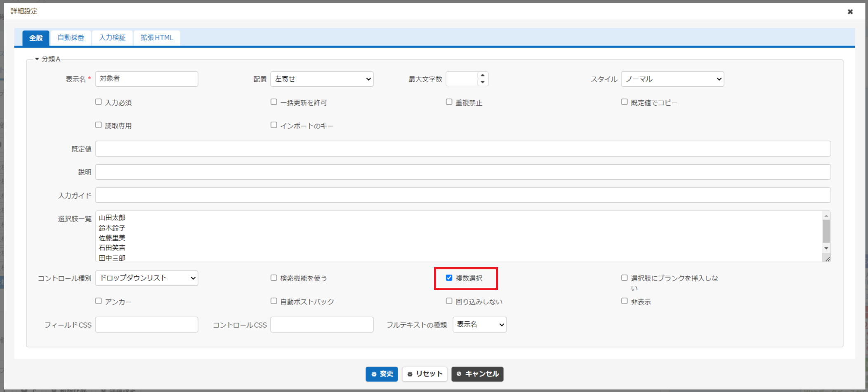868x392 pixels.
Task: Click the 既定値 input field
Action: point(463,149)
